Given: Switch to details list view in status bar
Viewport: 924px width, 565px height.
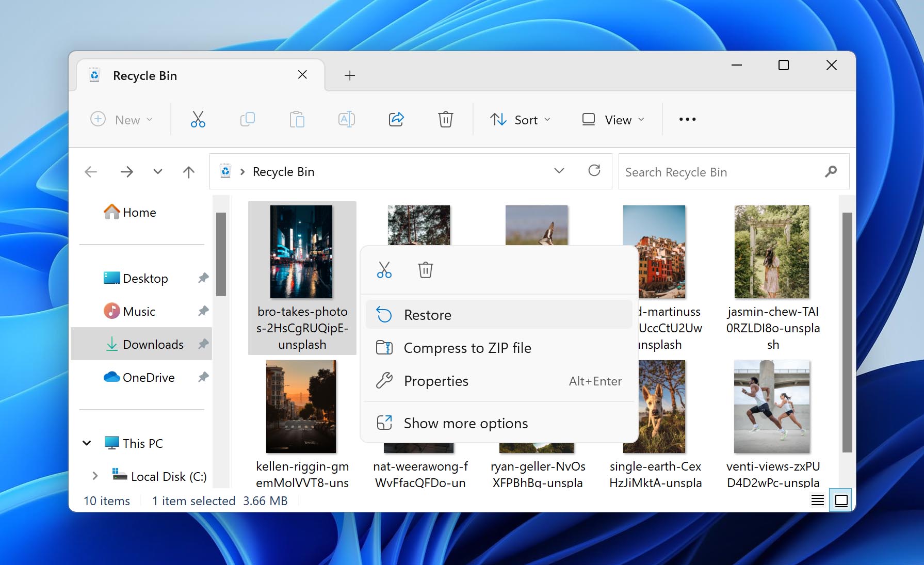Looking at the screenshot, I should tap(818, 501).
